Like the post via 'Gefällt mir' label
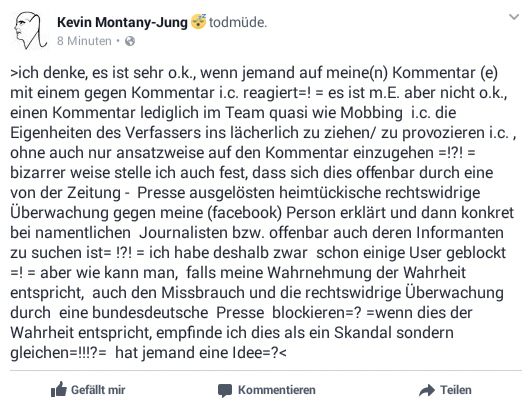This screenshot has width=529, height=409. pyautogui.click(x=98, y=390)
